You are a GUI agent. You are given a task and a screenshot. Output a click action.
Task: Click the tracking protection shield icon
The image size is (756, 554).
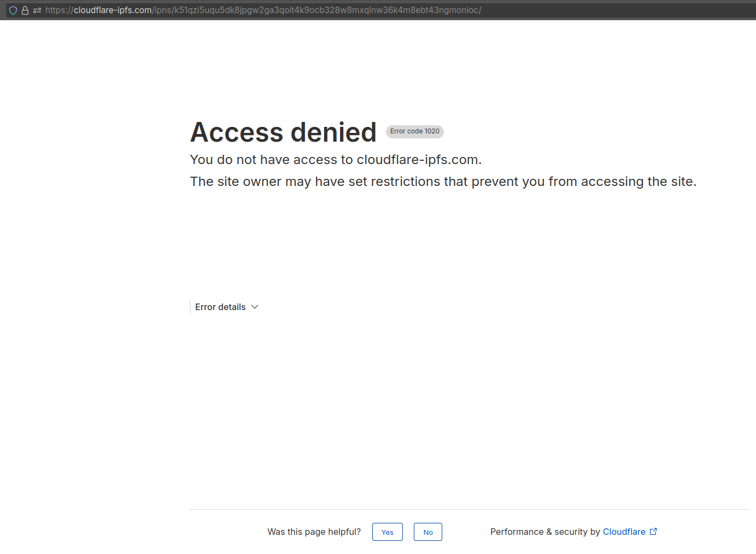click(x=13, y=10)
